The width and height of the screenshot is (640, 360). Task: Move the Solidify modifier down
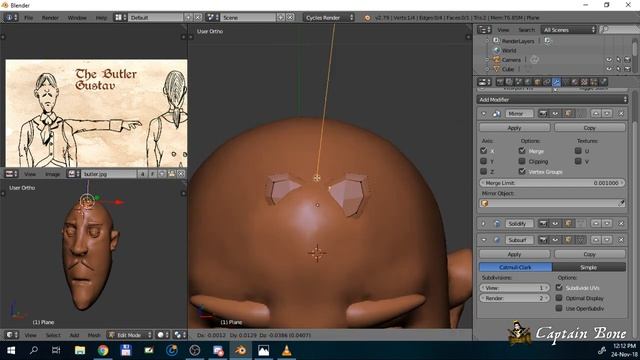[x=607, y=224]
